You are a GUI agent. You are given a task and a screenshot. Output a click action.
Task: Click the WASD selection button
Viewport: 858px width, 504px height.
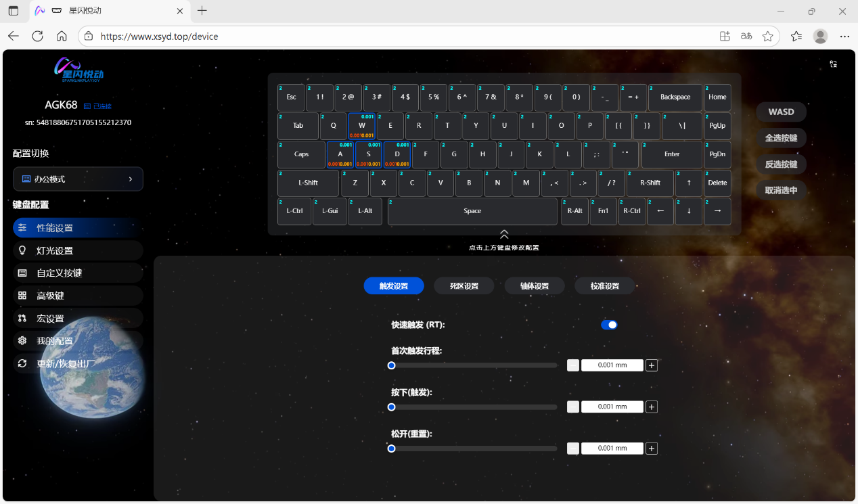click(781, 112)
